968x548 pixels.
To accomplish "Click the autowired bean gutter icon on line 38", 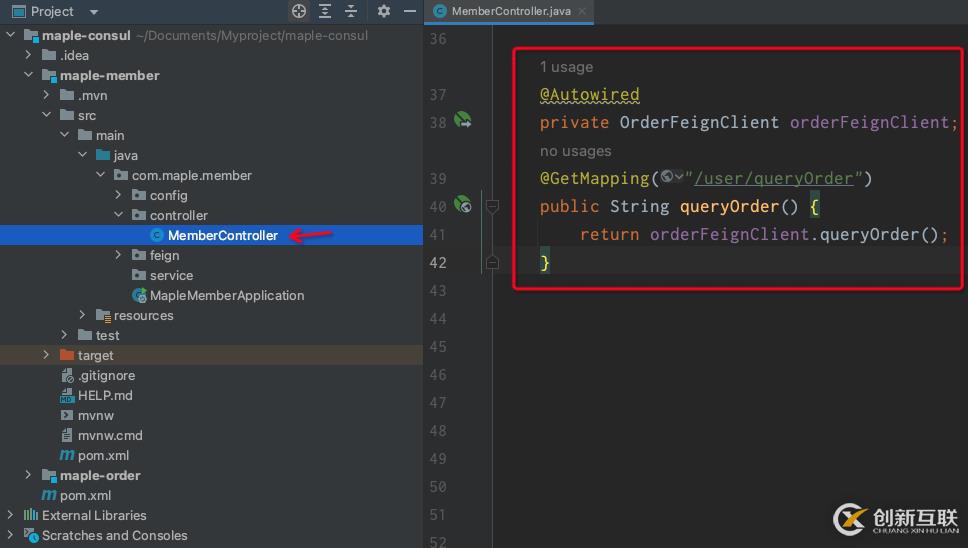I will tap(462, 121).
